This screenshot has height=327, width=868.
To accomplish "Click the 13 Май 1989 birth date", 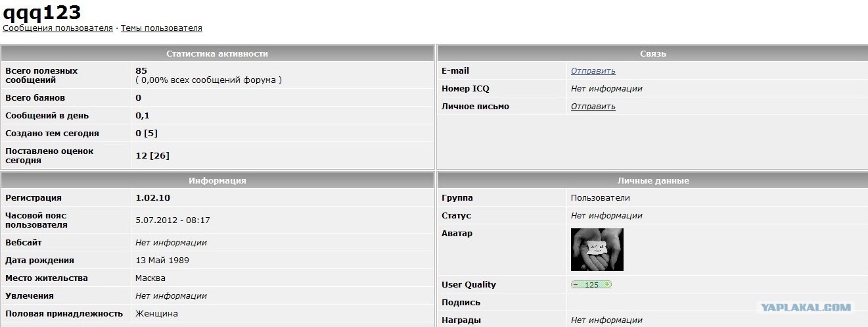I will click(162, 261).
